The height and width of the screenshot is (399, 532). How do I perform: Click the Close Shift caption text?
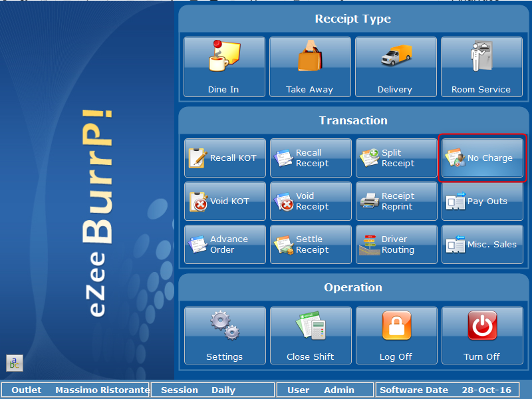(311, 357)
